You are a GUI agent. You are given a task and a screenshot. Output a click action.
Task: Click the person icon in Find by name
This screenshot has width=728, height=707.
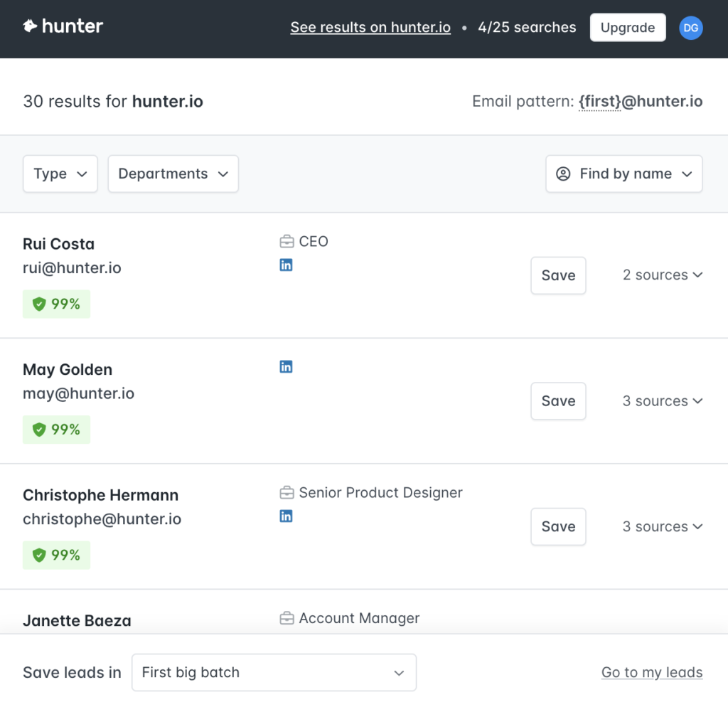tap(564, 174)
